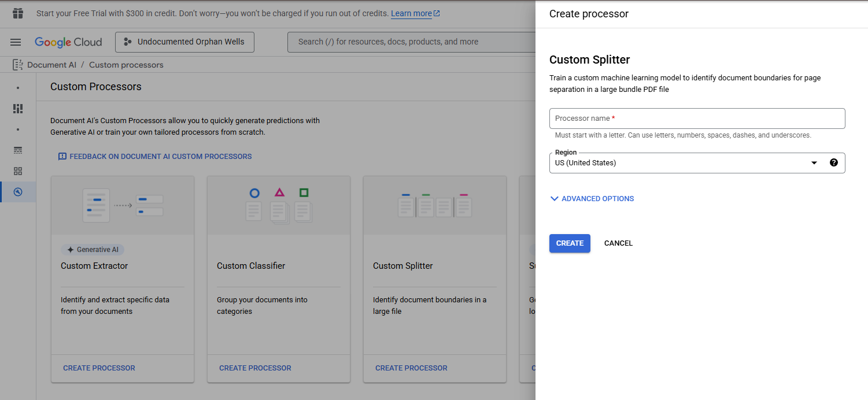
Task: Click the Document AI breadcrumb icon
Action: [x=18, y=65]
